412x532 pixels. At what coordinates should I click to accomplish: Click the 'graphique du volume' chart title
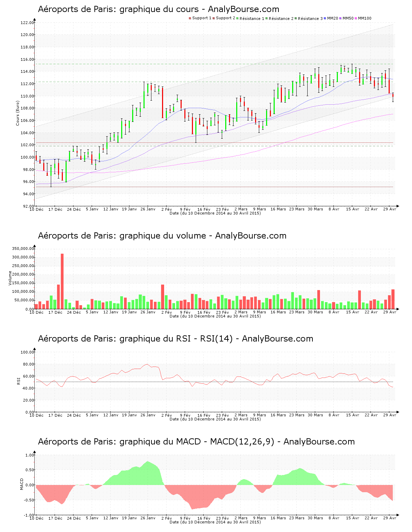pos(162,236)
